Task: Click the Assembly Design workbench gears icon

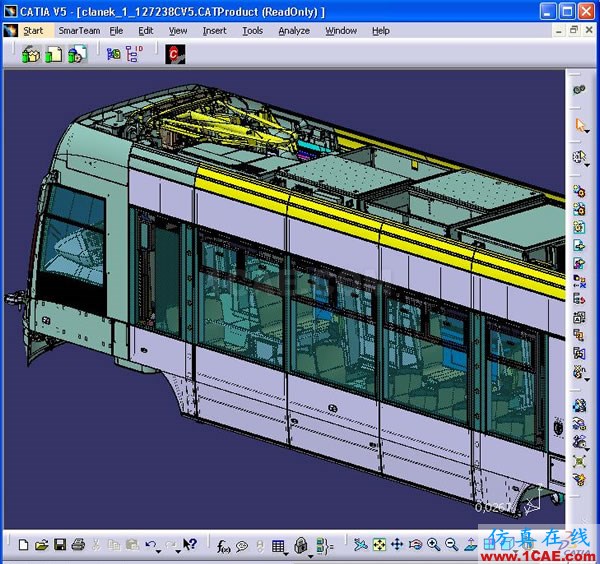Action: (579, 90)
